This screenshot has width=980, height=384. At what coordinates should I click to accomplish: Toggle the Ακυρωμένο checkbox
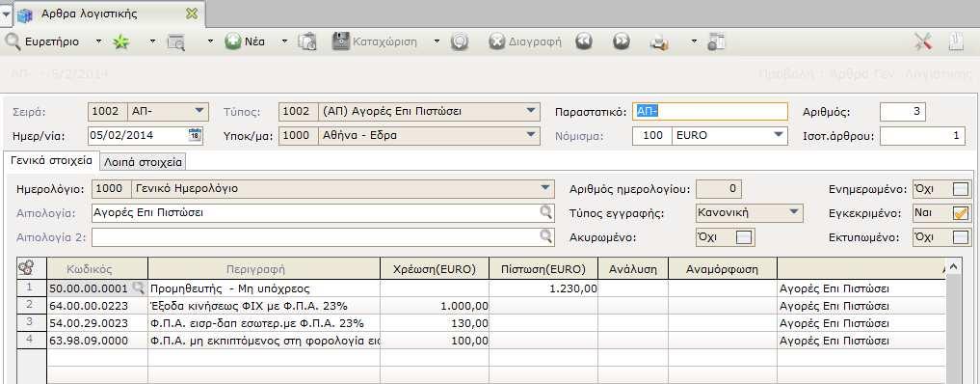(x=744, y=237)
